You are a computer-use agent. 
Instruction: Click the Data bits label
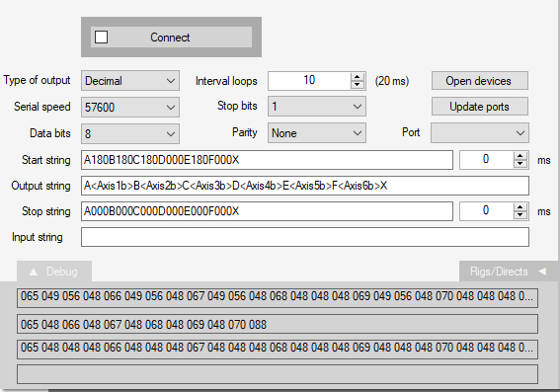click(50, 133)
